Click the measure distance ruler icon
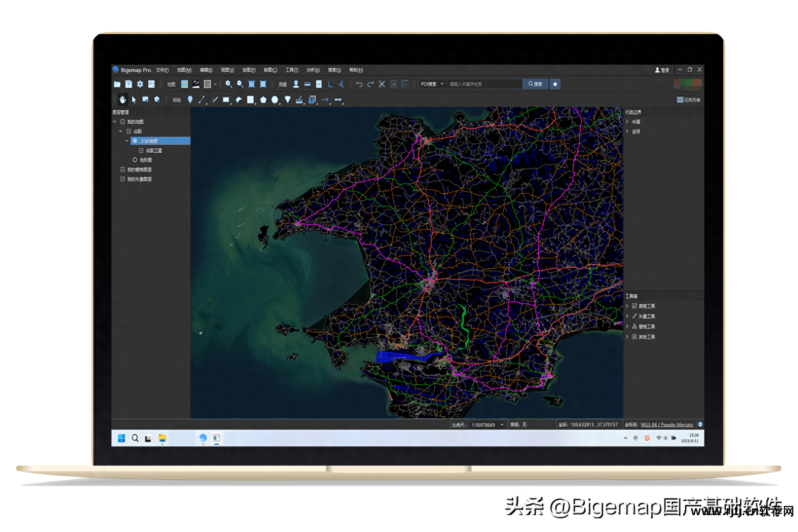This screenshot has height=532, width=798. [x=307, y=84]
